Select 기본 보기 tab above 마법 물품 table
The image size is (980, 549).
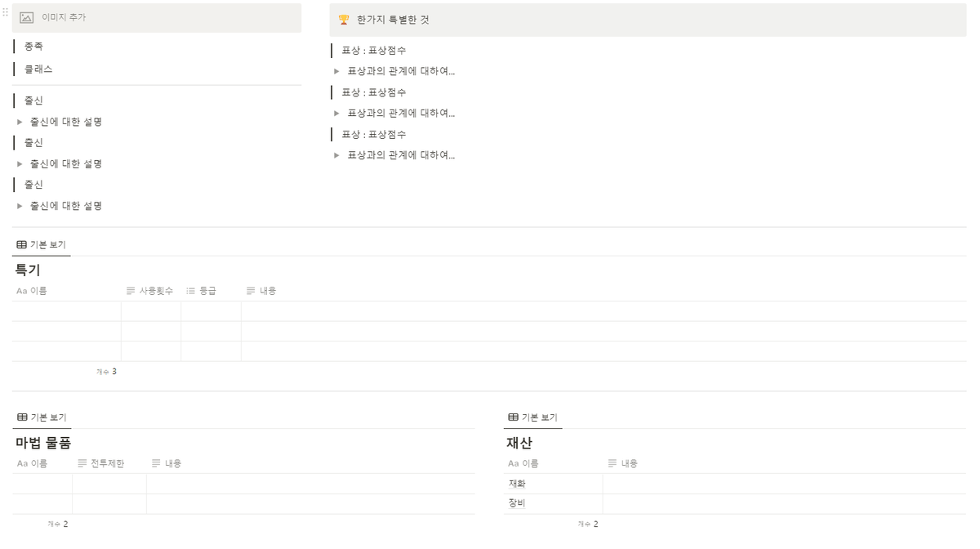(42, 417)
